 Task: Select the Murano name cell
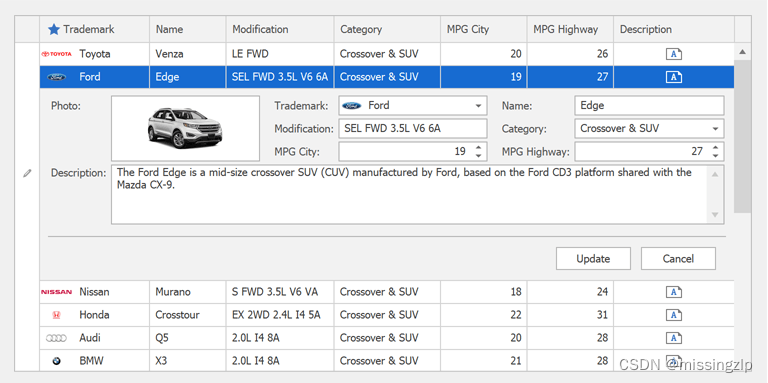[x=188, y=292]
